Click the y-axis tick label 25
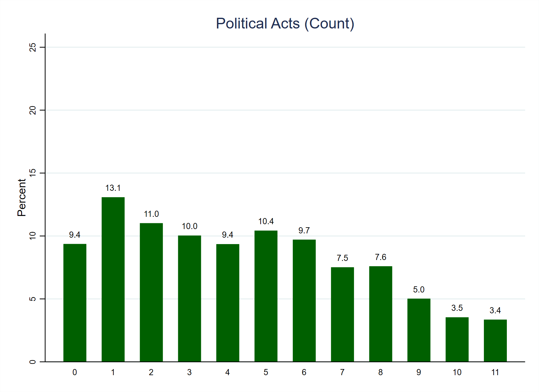Image resolution: width=539 pixels, height=392 pixels. (x=32, y=47)
